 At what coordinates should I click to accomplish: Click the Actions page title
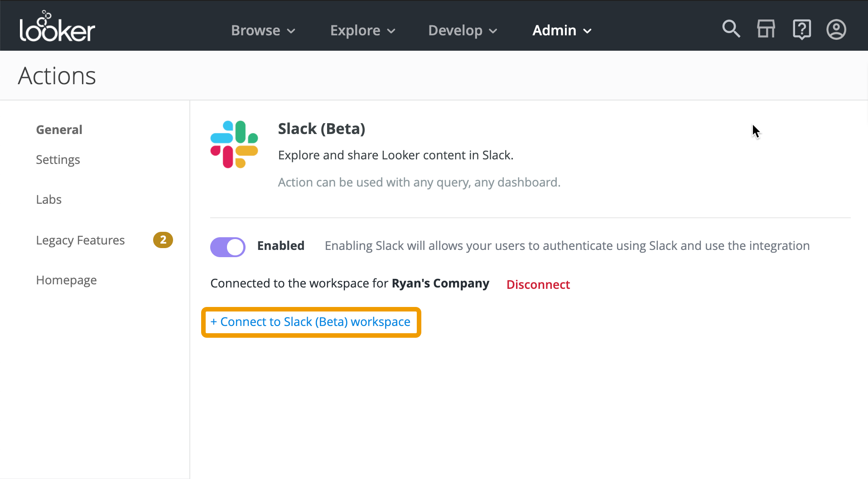click(x=57, y=76)
